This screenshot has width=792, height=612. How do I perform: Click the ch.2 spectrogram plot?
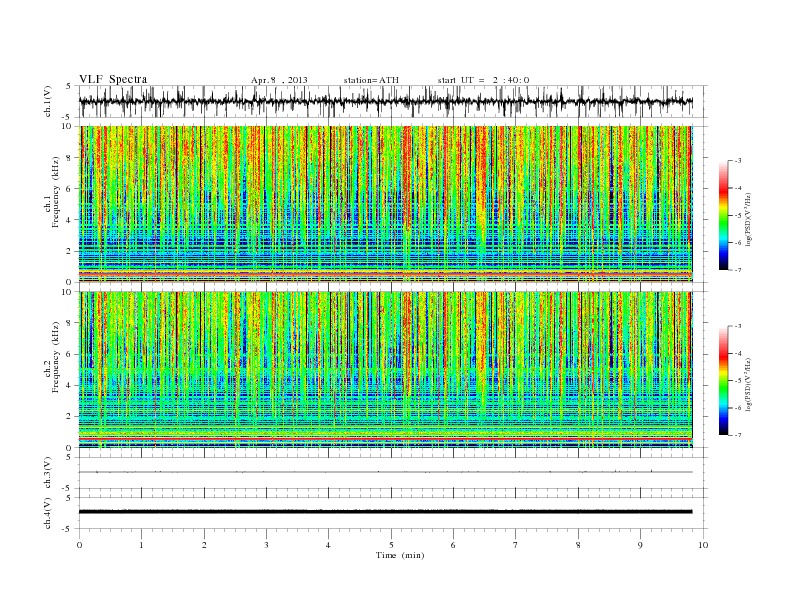coord(386,370)
